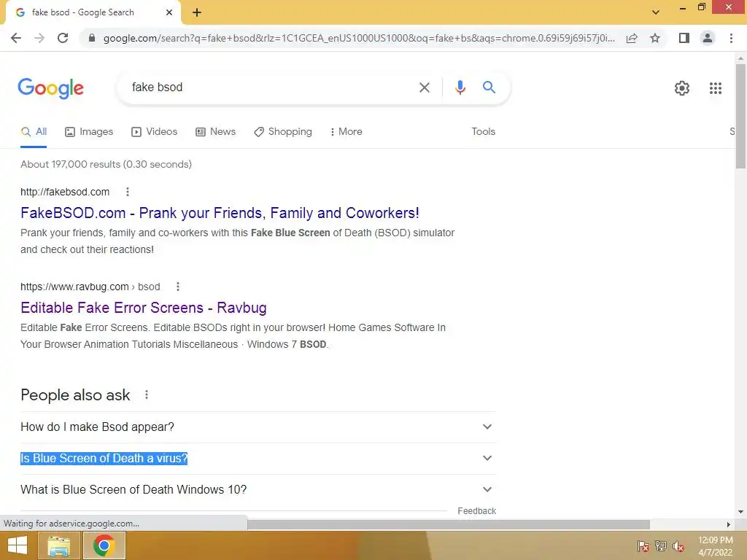Switch to the Images tab

point(89,132)
